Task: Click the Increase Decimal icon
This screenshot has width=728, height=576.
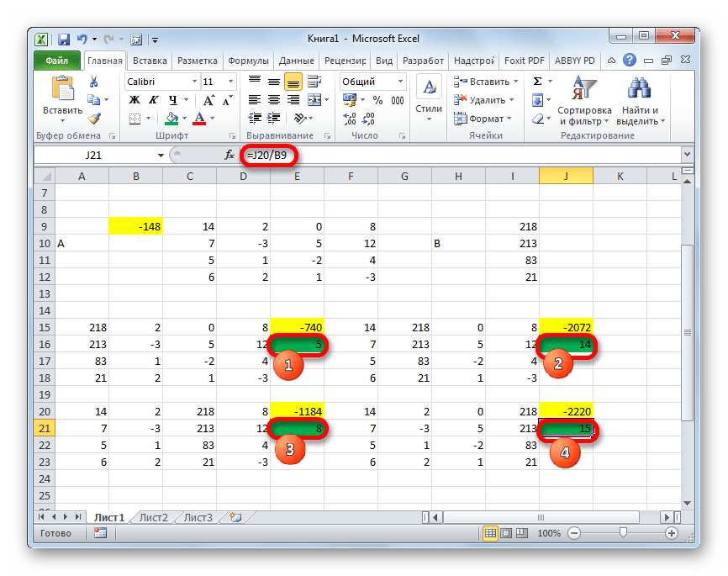Action: [349, 119]
